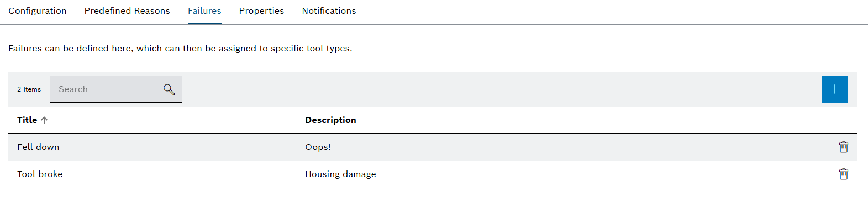Click the 2 items count label
The image size is (868, 203).
point(29,89)
